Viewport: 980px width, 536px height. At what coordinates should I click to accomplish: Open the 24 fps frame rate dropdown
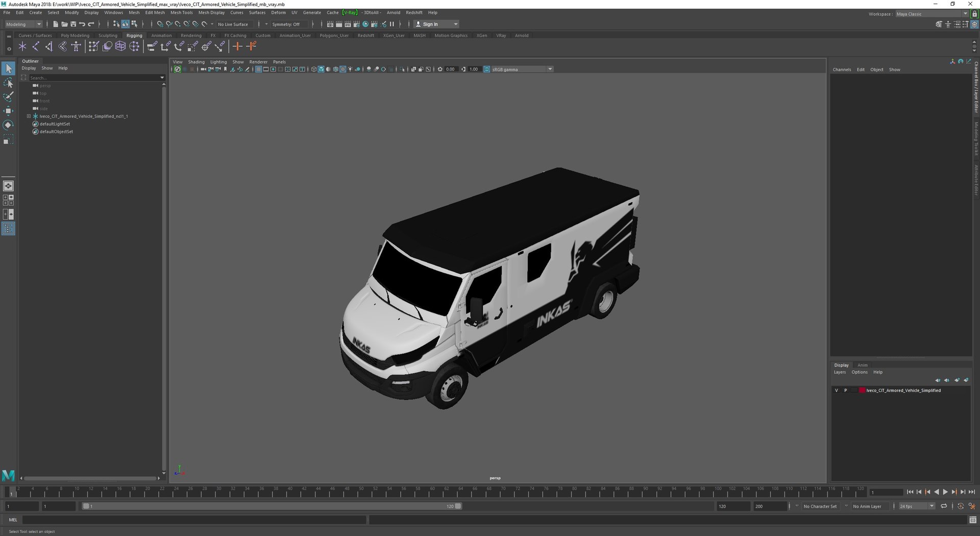coord(917,506)
